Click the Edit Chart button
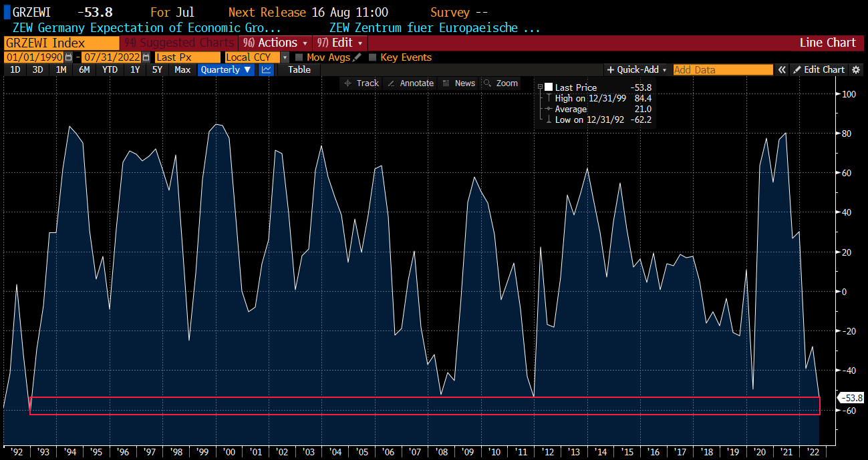 [x=819, y=69]
